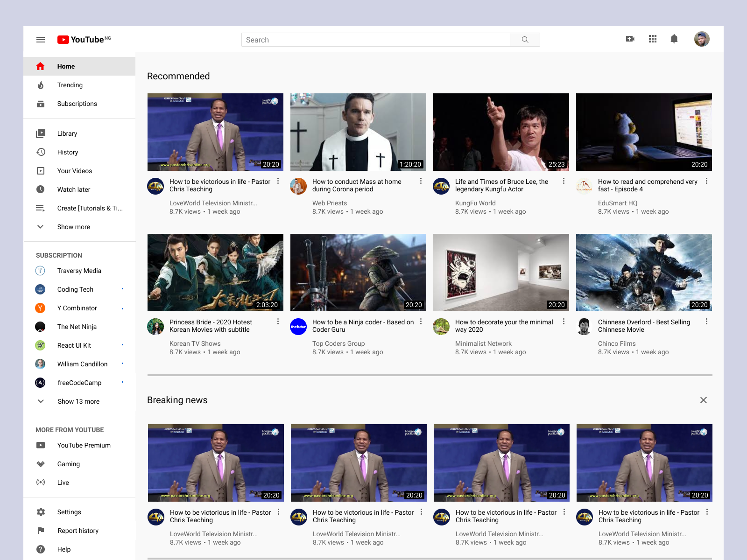
Task: Expand 'Show 13 more' subscriptions
Action: 79,401
